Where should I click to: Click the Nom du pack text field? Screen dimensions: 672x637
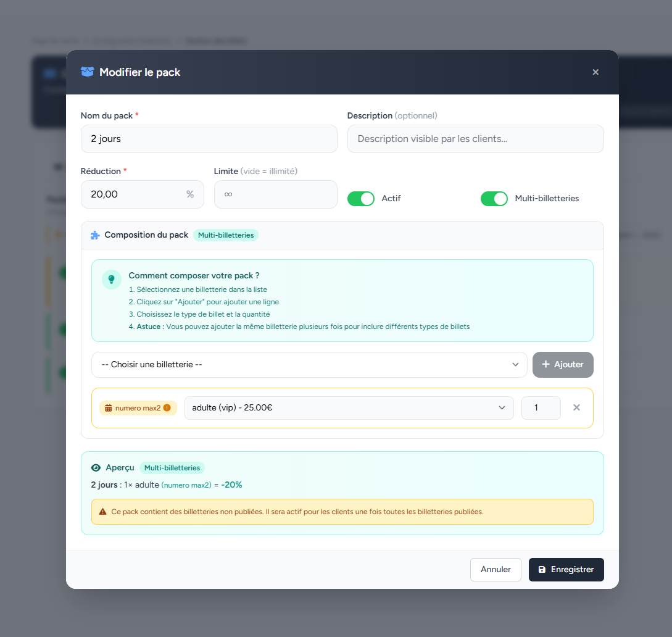209,139
